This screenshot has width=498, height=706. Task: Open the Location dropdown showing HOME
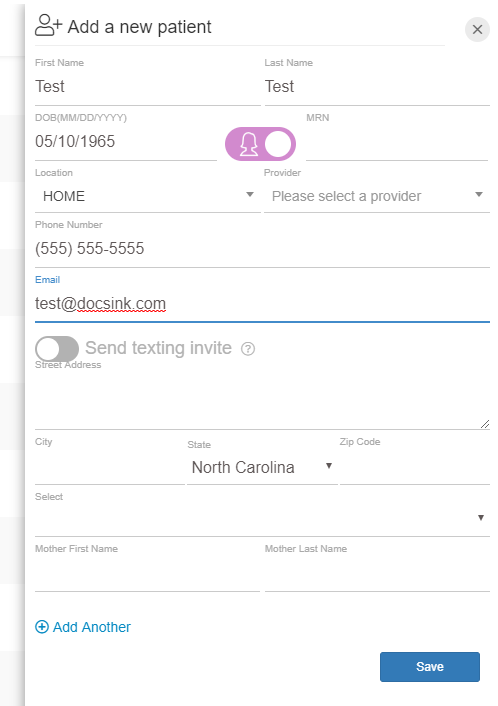148,196
